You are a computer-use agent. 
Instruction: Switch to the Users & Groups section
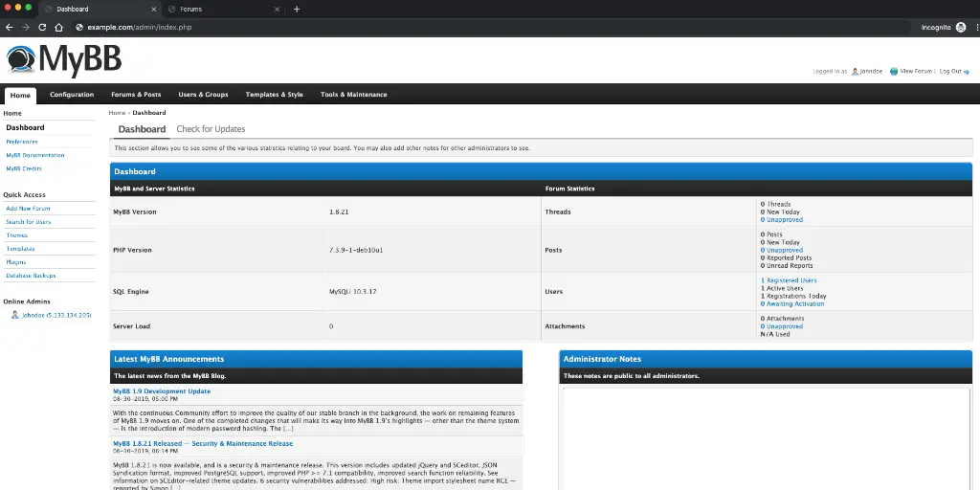[x=203, y=95]
